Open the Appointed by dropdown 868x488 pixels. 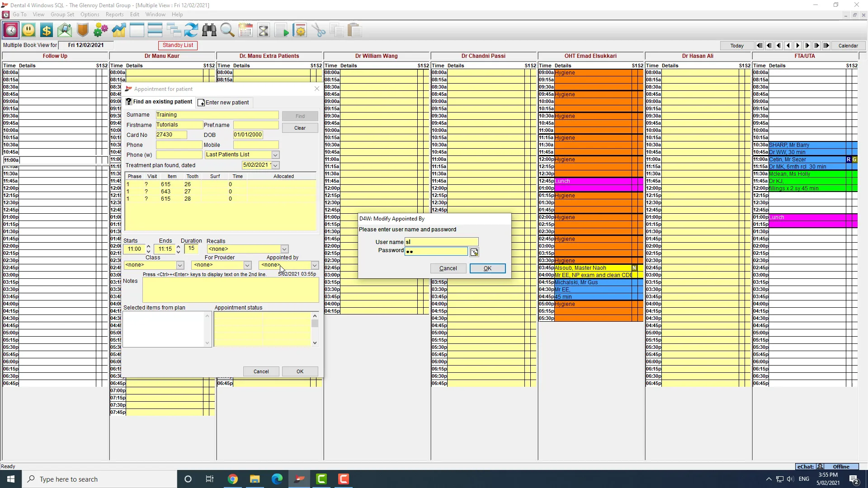click(315, 265)
